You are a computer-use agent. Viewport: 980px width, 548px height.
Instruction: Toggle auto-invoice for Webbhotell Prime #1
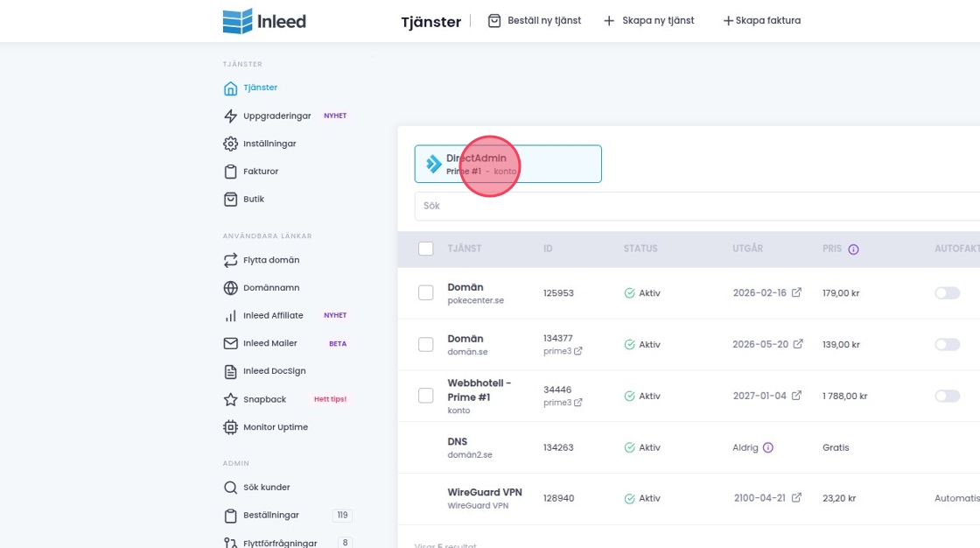click(947, 396)
